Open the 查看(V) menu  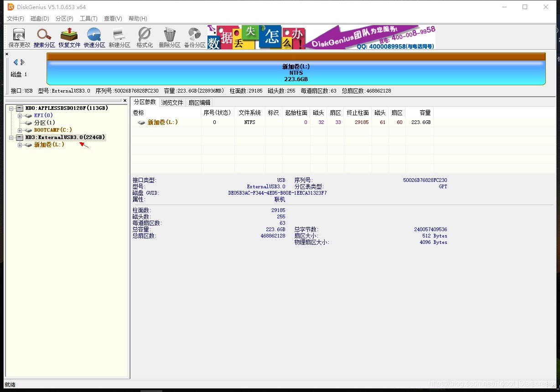[113, 19]
